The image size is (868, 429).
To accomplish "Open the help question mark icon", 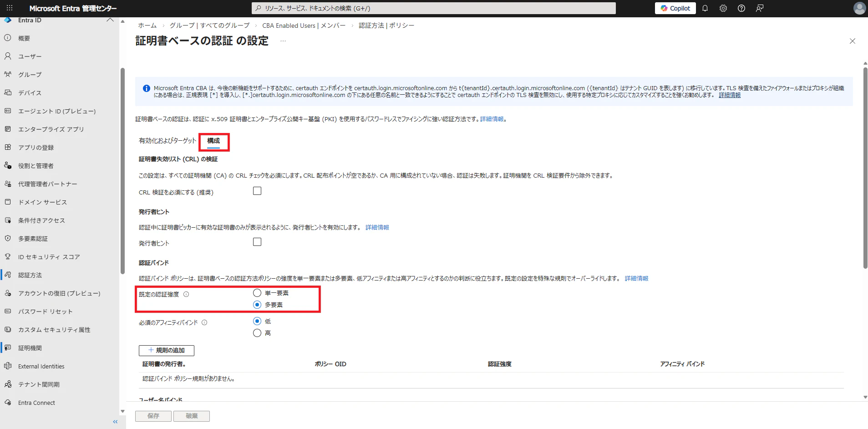I will pyautogui.click(x=741, y=8).
